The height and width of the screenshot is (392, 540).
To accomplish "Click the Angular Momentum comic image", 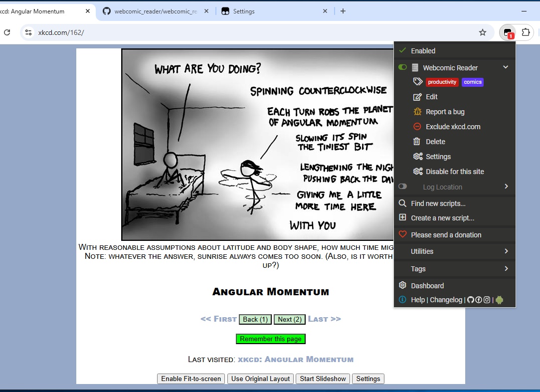I will pos(258,144).
